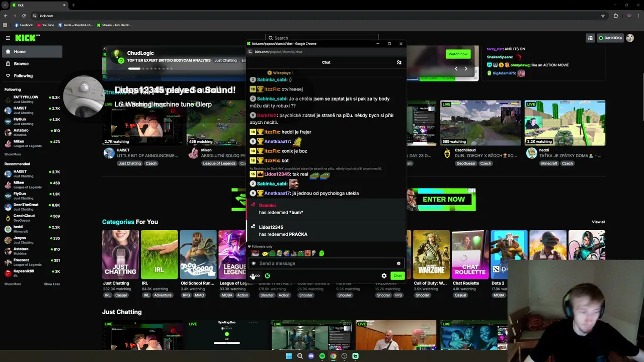Toggle the chat layout icon beside Get KICKs
Image resolution: width=644 pixels, height=362 pixels.
click(x=590, y=38)
